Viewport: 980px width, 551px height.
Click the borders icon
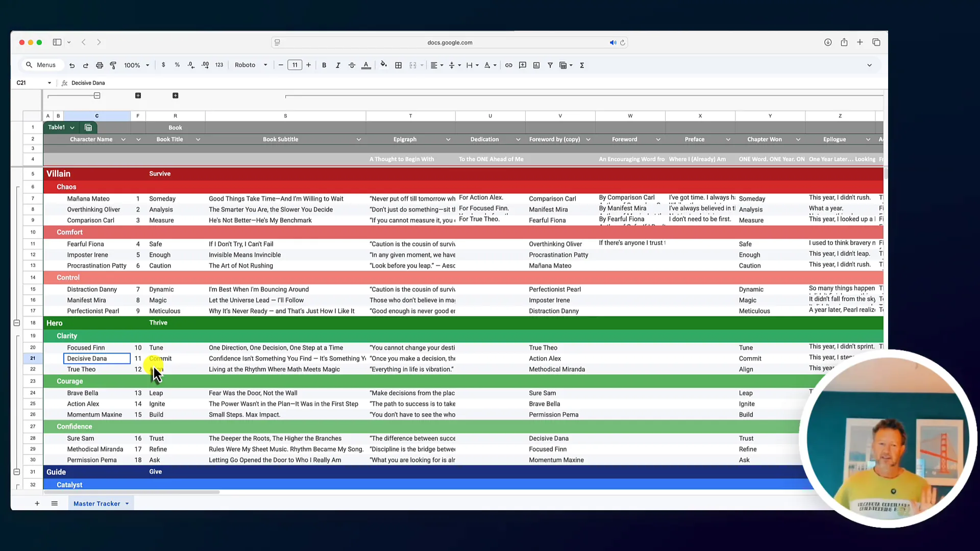pyautogui.click(x=399, y=65)
